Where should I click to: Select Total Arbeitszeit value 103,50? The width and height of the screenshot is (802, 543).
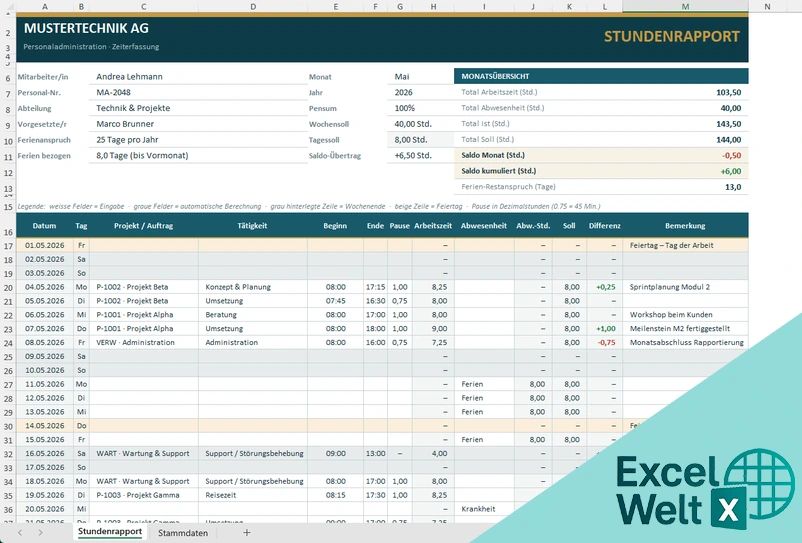click(x=728, y=93)
